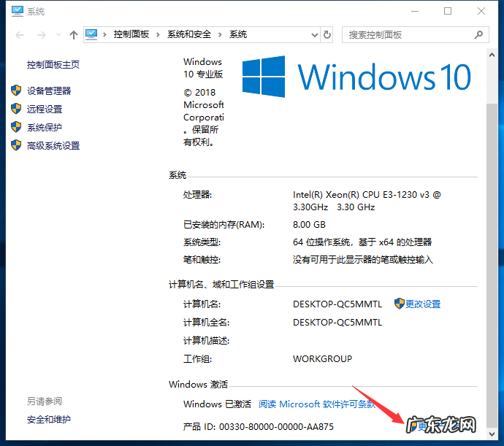Click the 系统 window title icon
Image resolution: width=504 pixels, height=446 pixels.
pyautogui.click(x=17, y=11)
